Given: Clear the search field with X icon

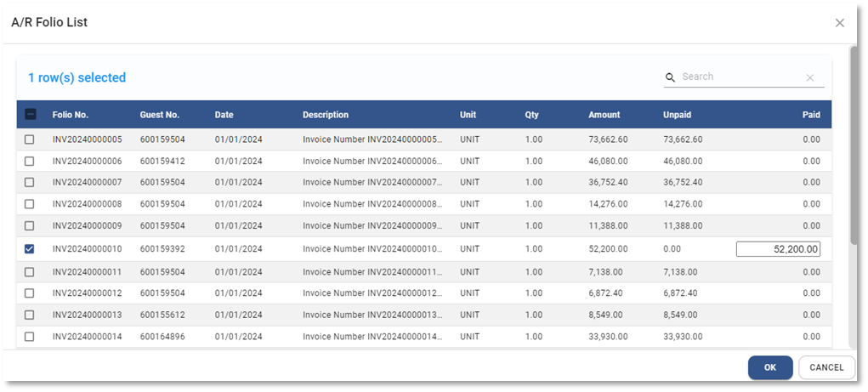Looking at the screenshot, I should click(x=810, y=77).
